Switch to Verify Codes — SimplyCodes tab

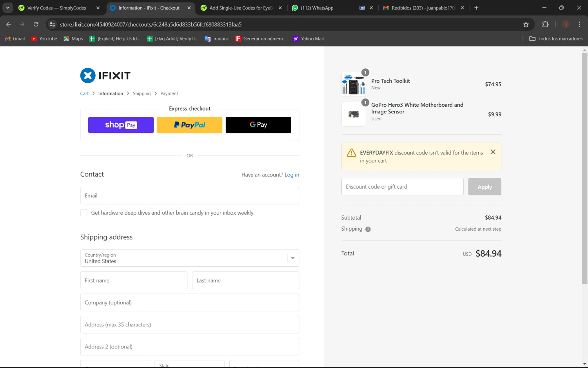point(56,8)
